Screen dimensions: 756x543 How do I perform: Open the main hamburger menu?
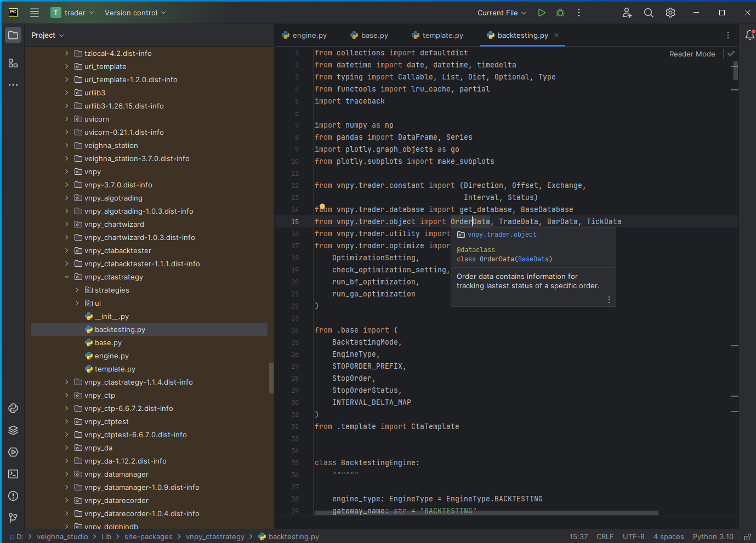tap(35, 13)
